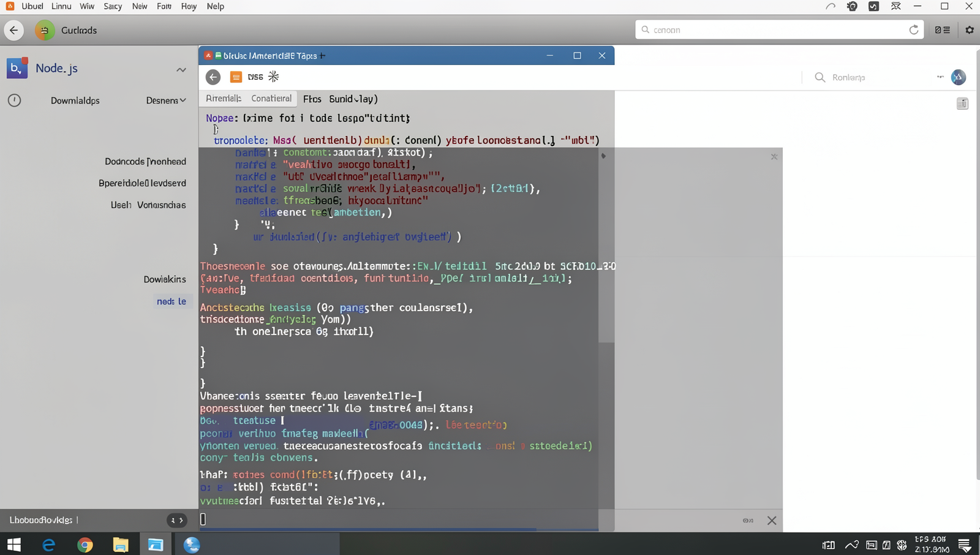
Task: Click the magnifier icon beside Ronlanρ
Action: (x=820, y=77)
